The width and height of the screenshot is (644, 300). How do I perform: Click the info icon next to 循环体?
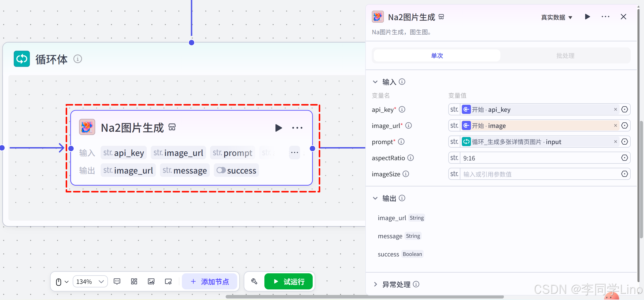click(x=78, y=59)
